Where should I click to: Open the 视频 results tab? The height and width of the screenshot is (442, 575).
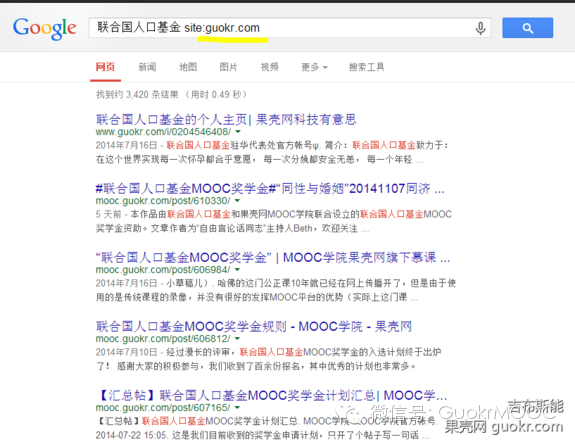(270, 67)
